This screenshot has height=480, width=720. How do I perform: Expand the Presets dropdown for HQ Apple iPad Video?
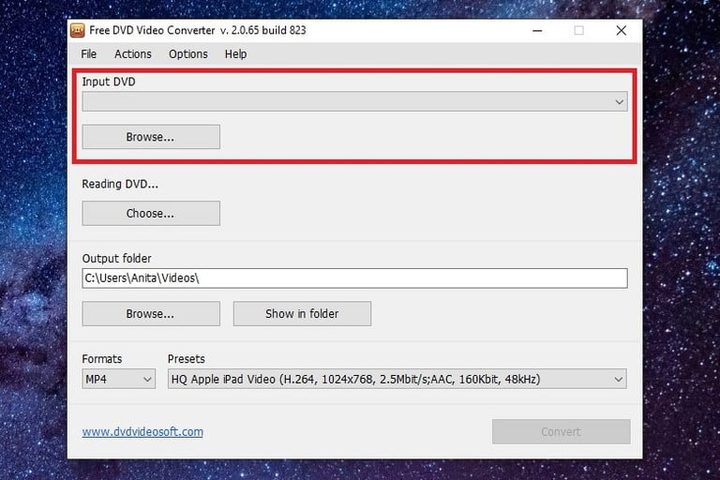pos(397,379)
